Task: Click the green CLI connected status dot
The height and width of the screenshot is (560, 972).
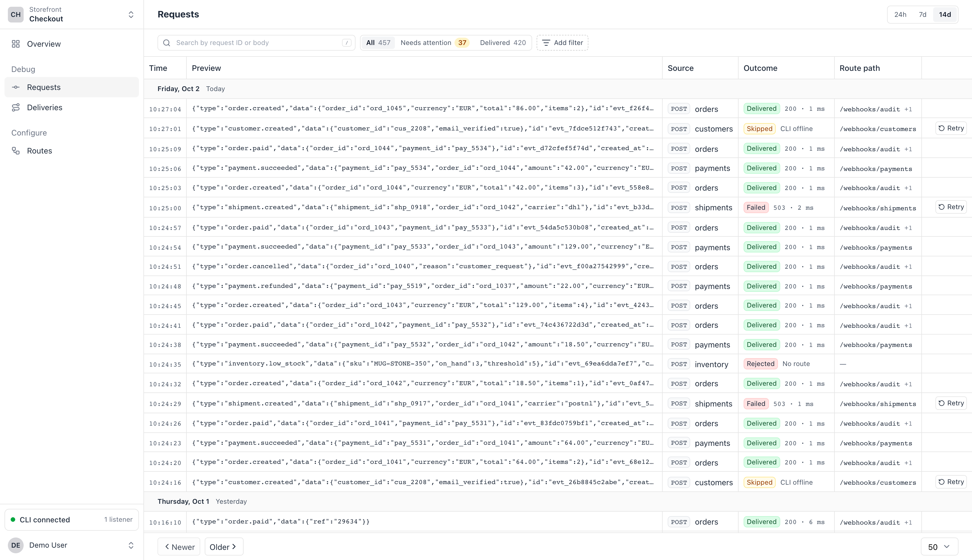Action: tap(13, 520)
